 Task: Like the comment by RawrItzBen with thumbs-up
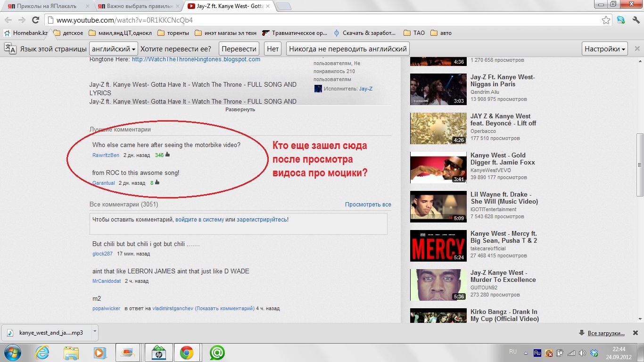[168, 155]
